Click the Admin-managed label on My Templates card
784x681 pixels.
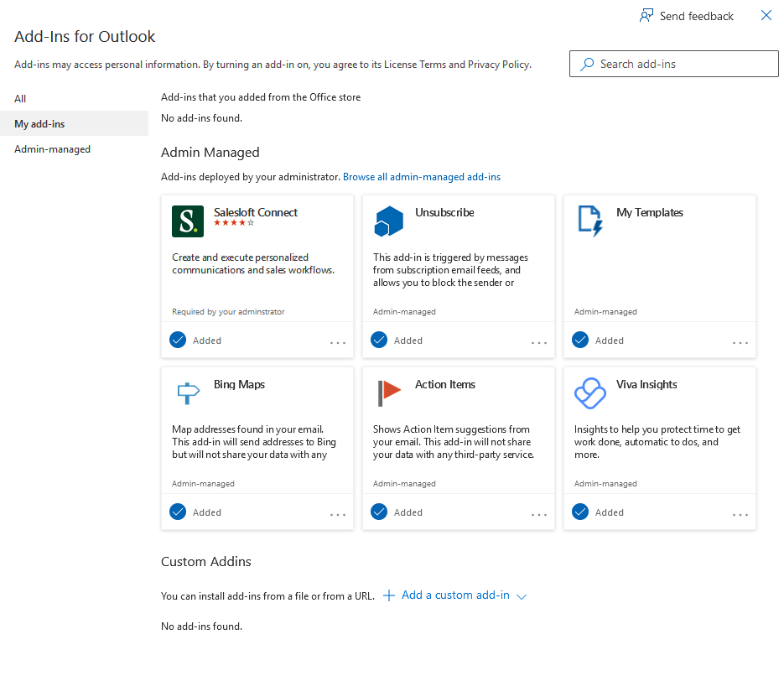point(605,311)
